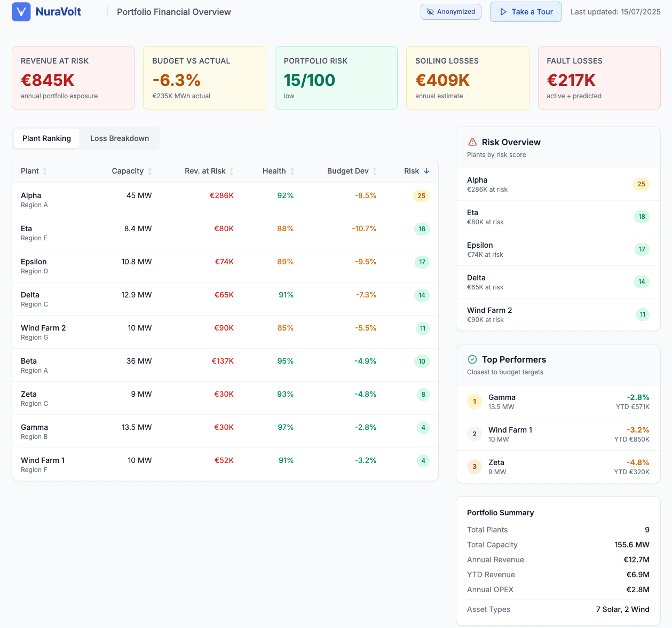Toggle the Health column sorting
The height and width of the screenshot is (628, 672).
tap(278, 171)
